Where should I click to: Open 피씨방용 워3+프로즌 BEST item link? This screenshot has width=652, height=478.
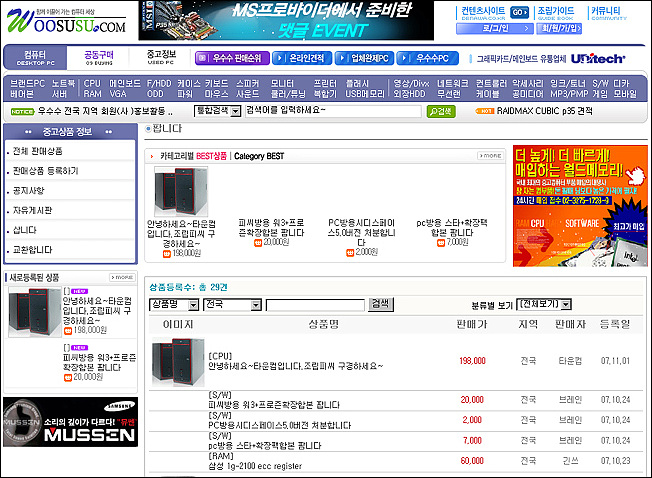[271, 227]
